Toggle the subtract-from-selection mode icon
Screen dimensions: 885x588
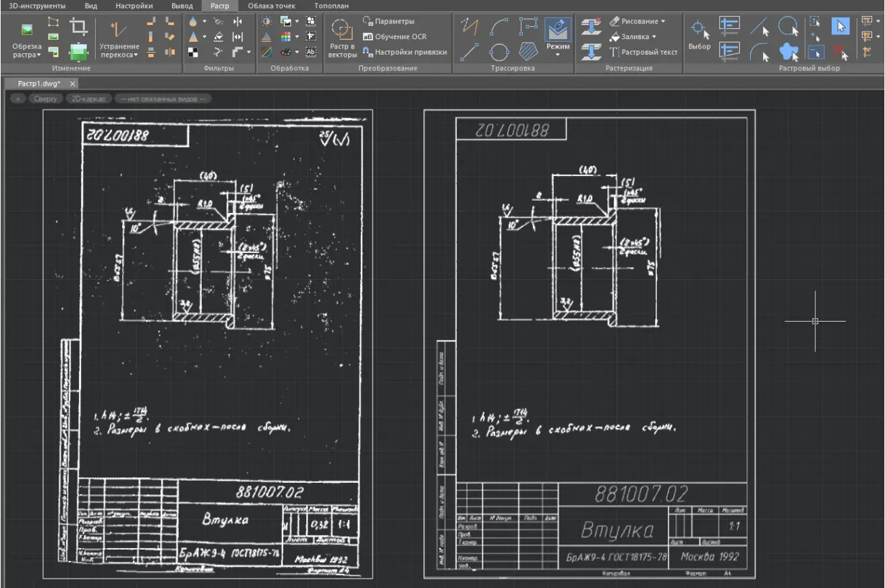tap(816, 51)
